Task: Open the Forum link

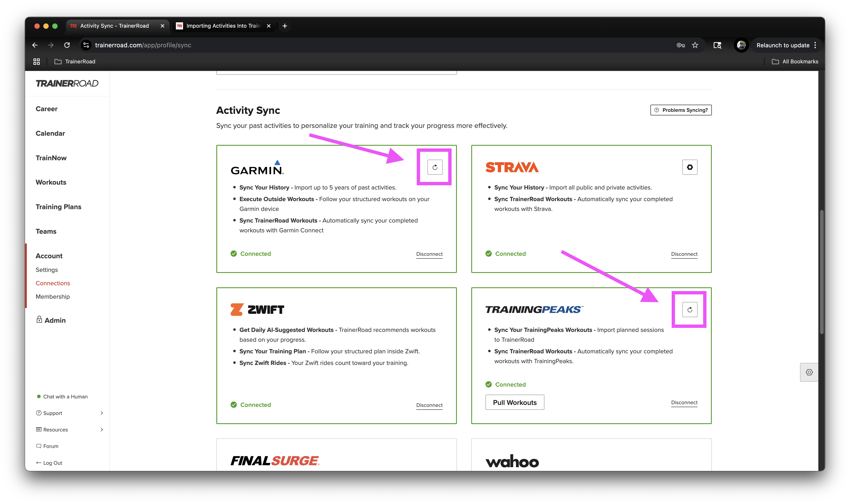Action: point(47,446)
